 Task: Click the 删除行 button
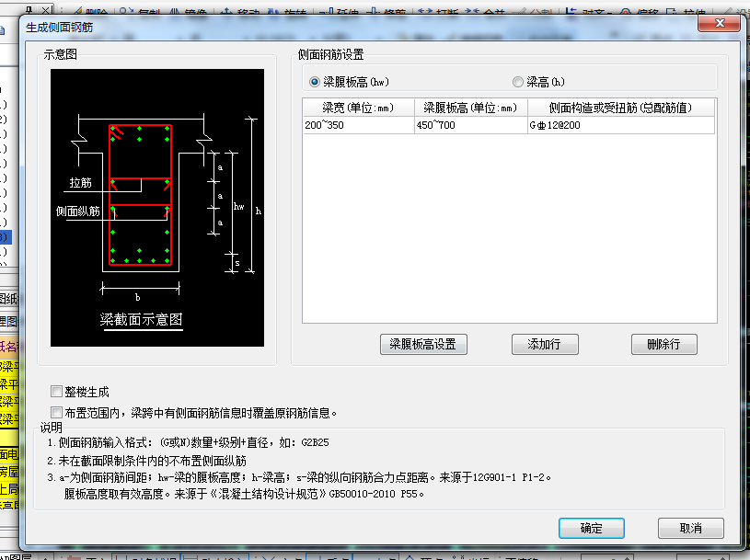coord(663,344)
